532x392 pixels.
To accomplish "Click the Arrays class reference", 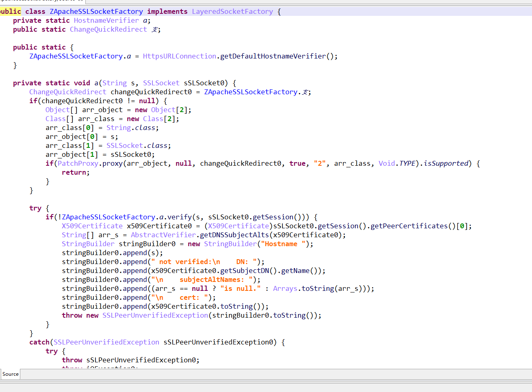I will click(285, 288).
